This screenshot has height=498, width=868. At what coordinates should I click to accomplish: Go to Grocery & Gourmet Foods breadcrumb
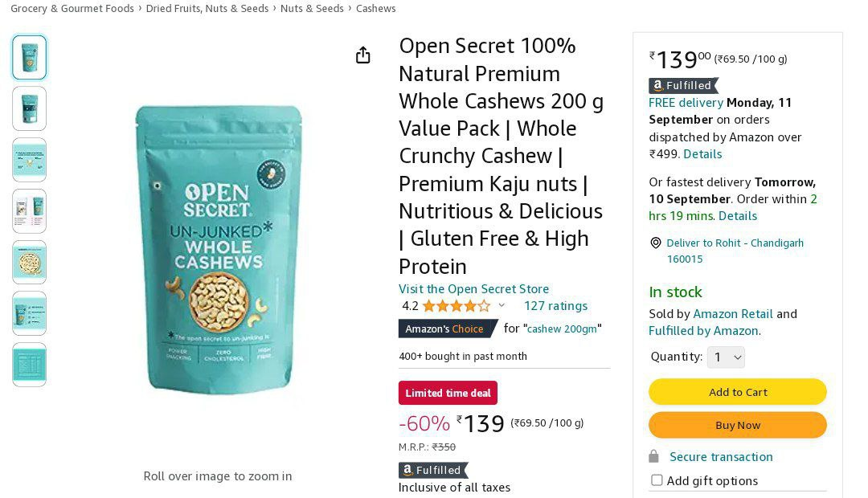click(x=72, y=8)
